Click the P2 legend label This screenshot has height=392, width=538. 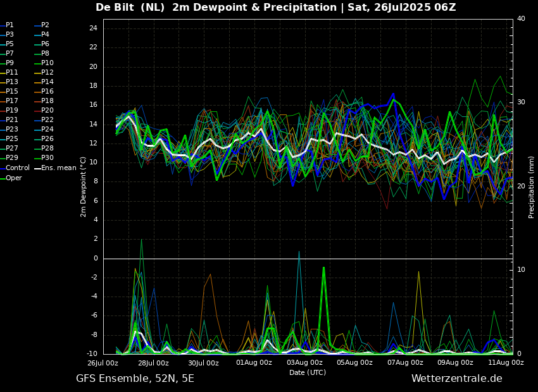coord(46,25)
